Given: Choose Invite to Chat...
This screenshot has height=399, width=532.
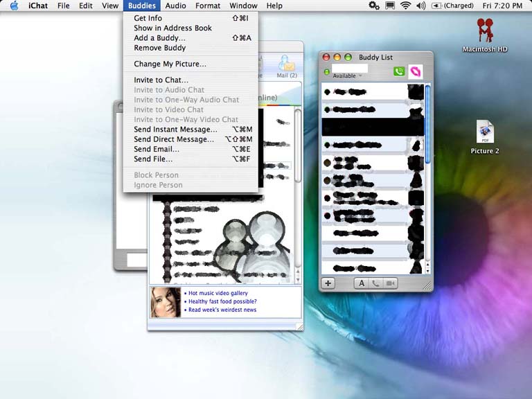Looking at the screenshot, I should point(190,80).
